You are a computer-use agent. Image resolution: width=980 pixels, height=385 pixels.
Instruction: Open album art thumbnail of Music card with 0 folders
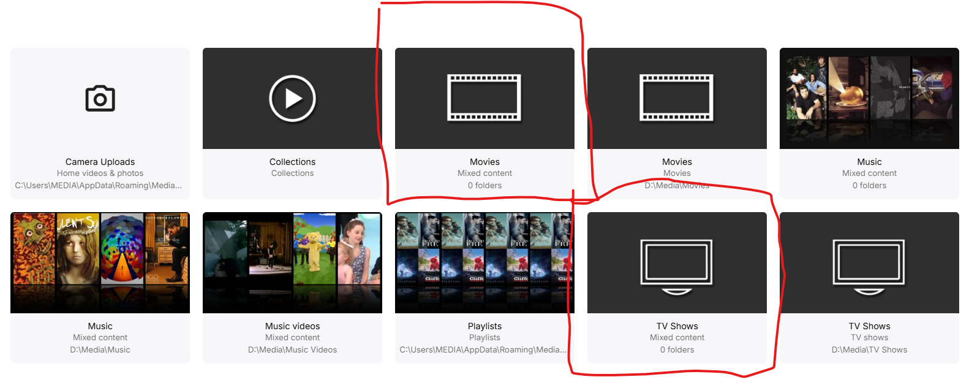869,98
